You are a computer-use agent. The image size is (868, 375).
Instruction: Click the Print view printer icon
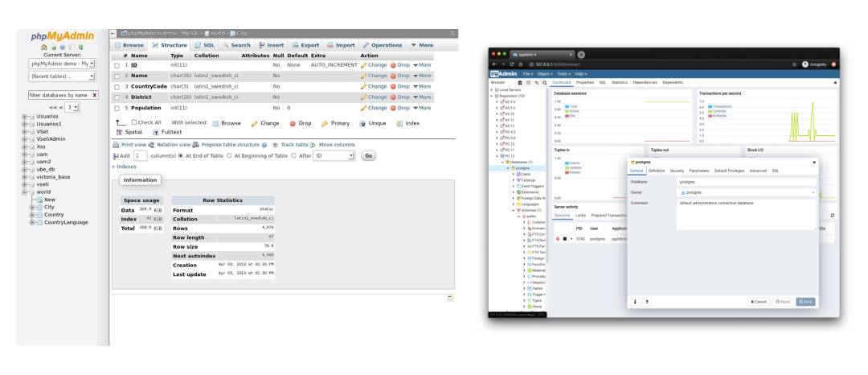(116, 145)
